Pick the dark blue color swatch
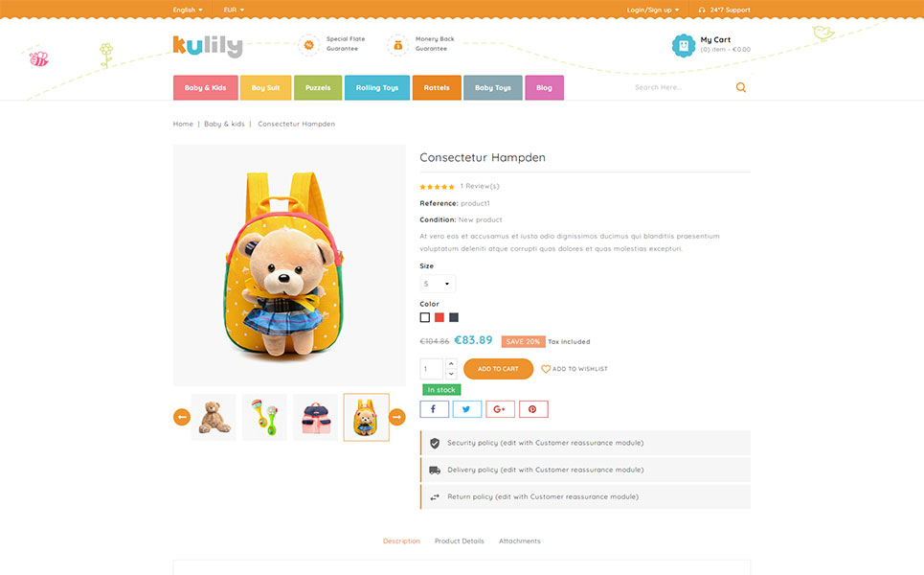The width and height of the screenshot is (924, 575). 454,317
